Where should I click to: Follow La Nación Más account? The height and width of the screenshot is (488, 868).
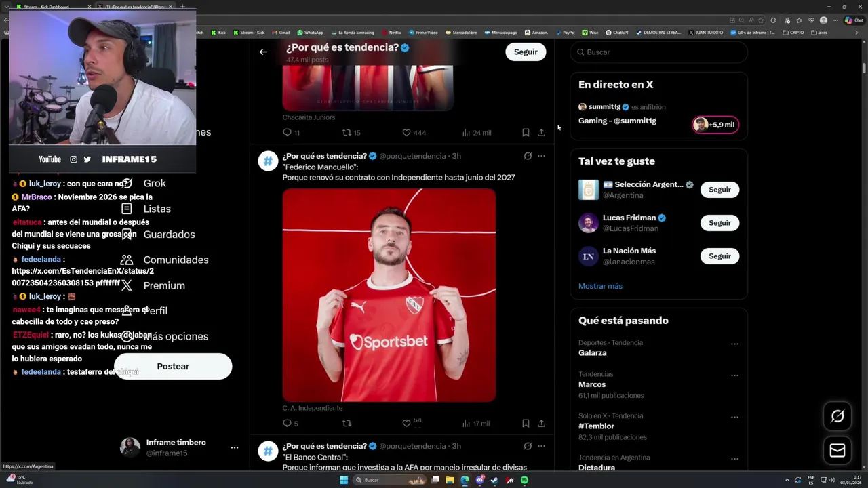tap(719, 256)
